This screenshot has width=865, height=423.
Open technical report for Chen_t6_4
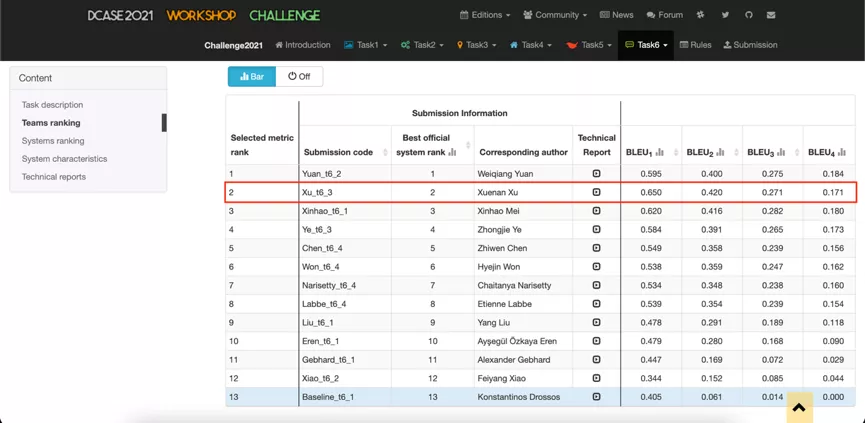596,248
